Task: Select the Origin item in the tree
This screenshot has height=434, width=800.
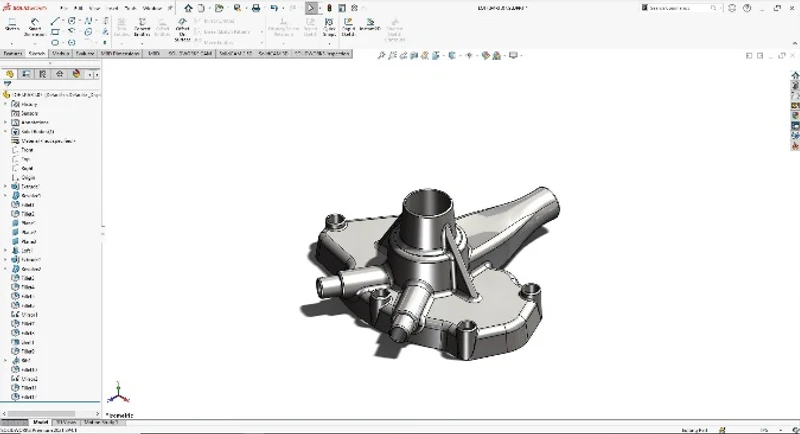Action: point(23,177)
